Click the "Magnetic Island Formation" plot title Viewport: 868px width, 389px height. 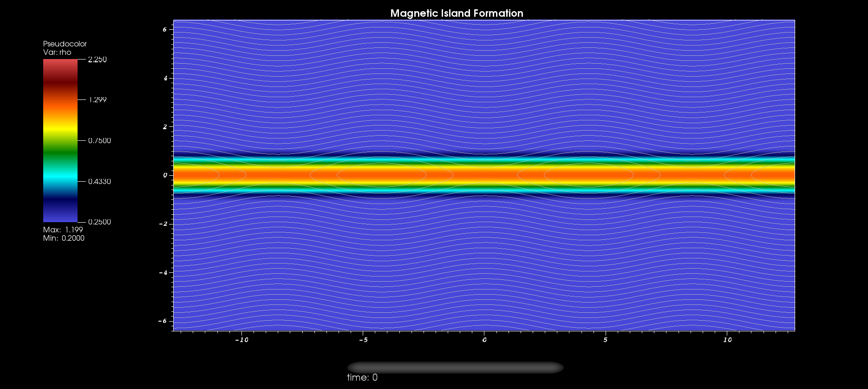[457, 13]
